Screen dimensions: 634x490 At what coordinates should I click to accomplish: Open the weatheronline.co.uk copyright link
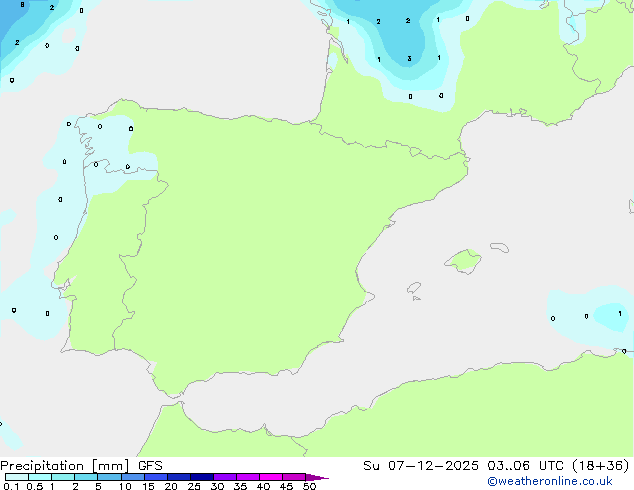pyautogui.click(x=550, y=481)
